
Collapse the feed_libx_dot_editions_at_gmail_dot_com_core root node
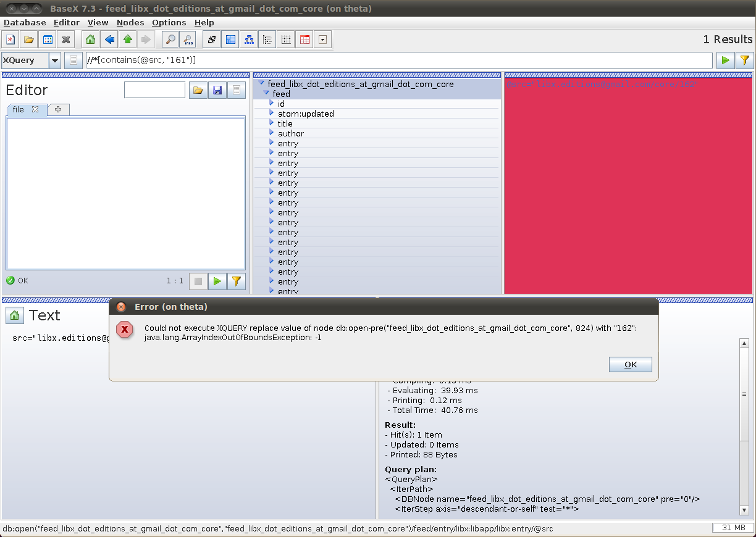pos(262,84)
